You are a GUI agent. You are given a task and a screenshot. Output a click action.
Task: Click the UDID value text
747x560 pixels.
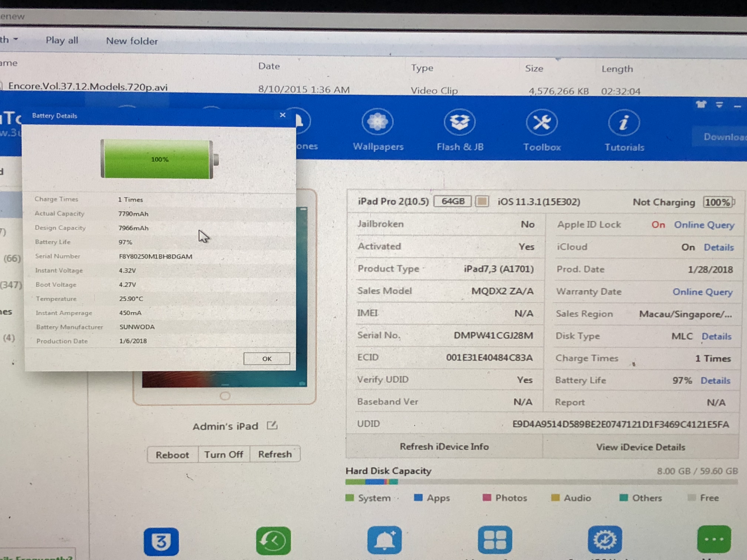click(x=621, y=424)
